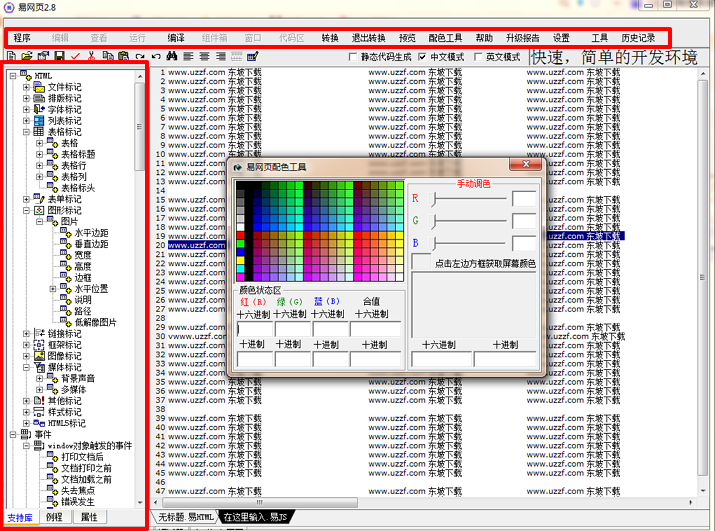Click the align center toolbar icon
Viewport: 715px width, 531px height.
(x=204, y=57)
